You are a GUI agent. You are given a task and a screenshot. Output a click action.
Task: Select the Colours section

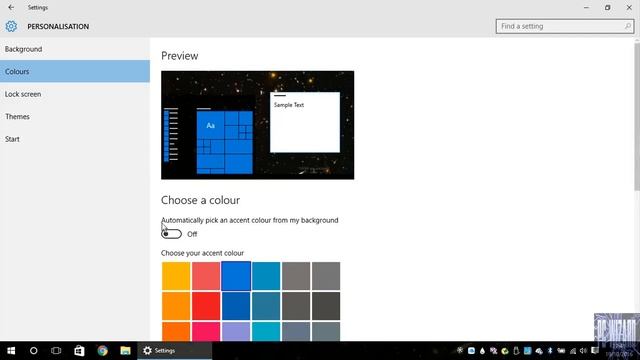(x=75, y=71)
